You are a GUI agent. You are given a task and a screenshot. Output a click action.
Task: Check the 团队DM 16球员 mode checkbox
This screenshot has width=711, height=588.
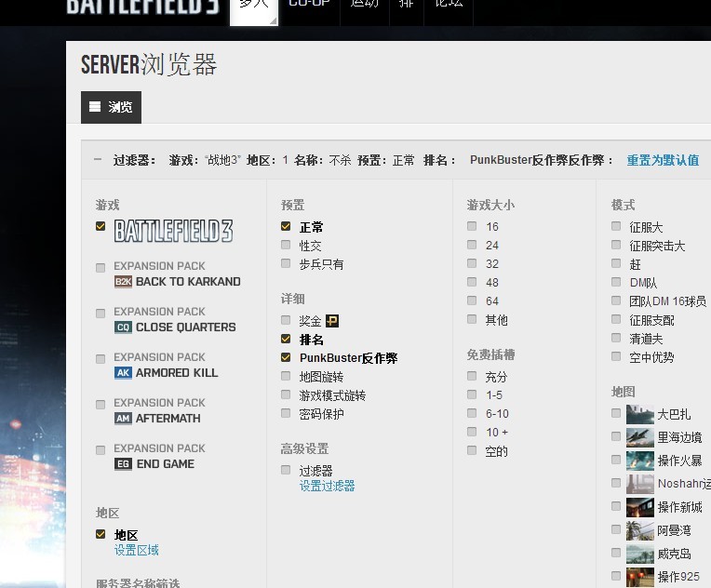[616, 301]
